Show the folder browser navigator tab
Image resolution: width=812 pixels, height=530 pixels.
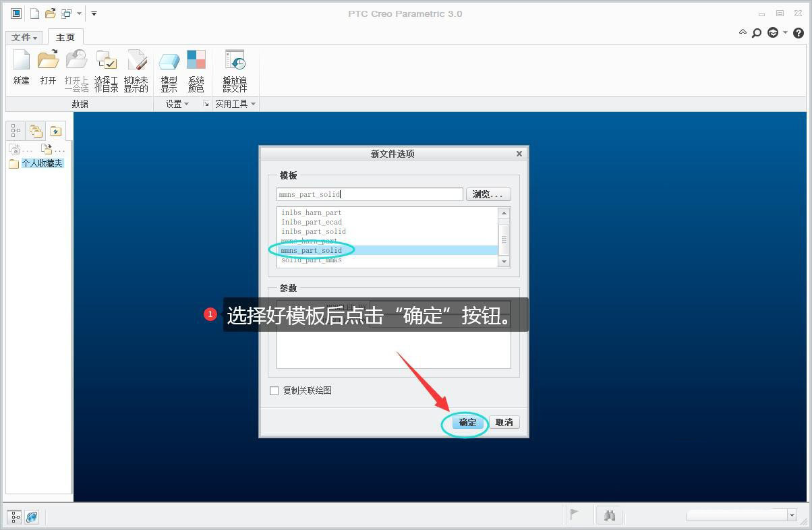pyautogui.click(x=35, y=131)
